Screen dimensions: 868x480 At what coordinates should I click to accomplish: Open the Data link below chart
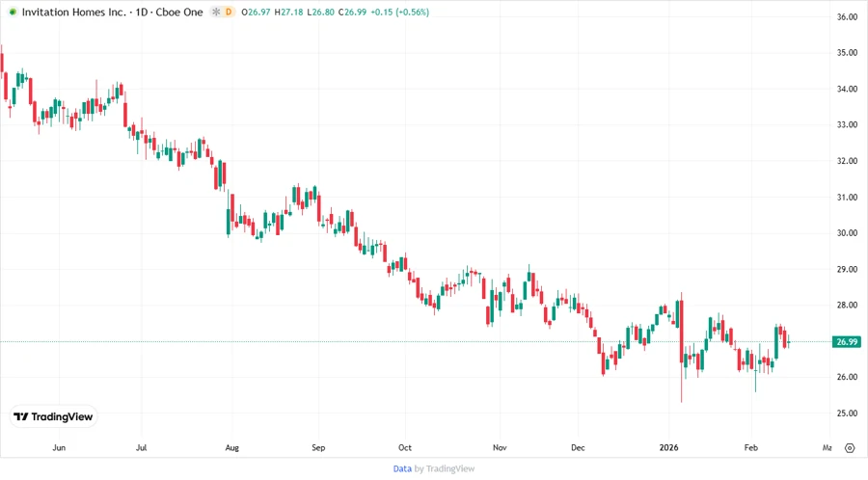tap(402, 469)
